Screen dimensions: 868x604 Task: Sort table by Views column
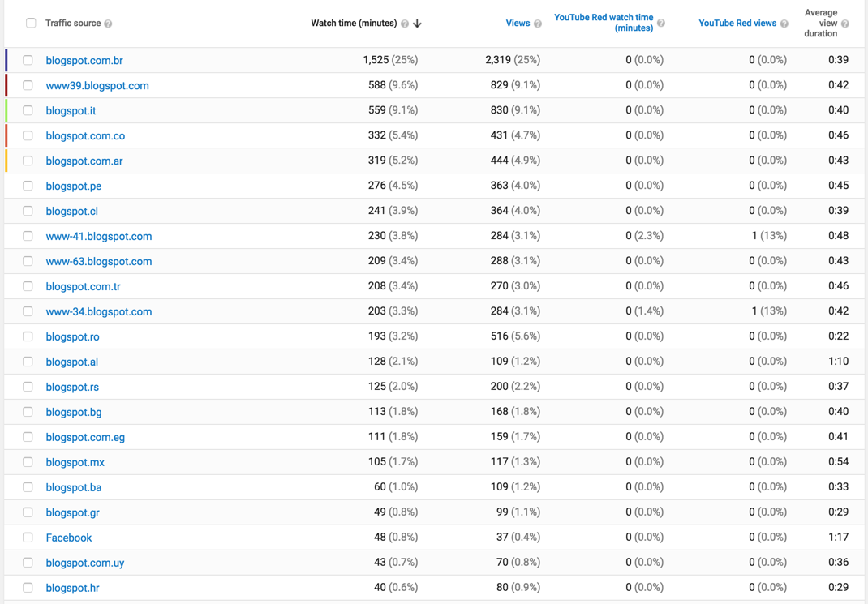point(518,24)
